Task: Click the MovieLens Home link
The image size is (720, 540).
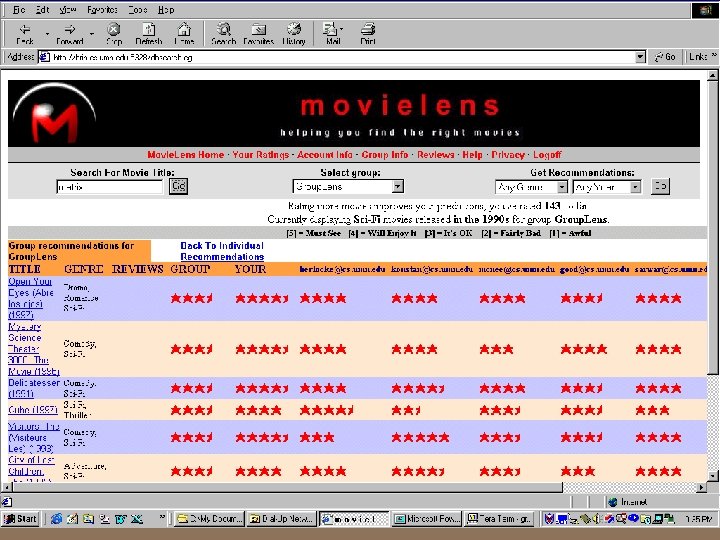Action: (x=186, y=155)
